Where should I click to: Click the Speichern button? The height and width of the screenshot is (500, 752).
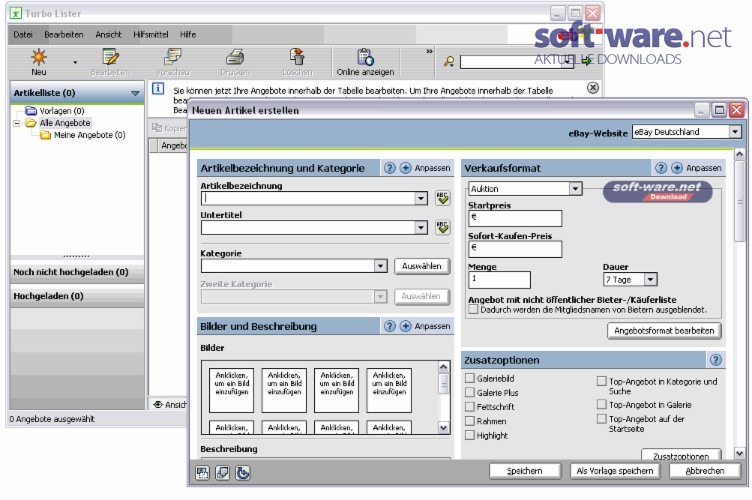click(x=525, y=471)
